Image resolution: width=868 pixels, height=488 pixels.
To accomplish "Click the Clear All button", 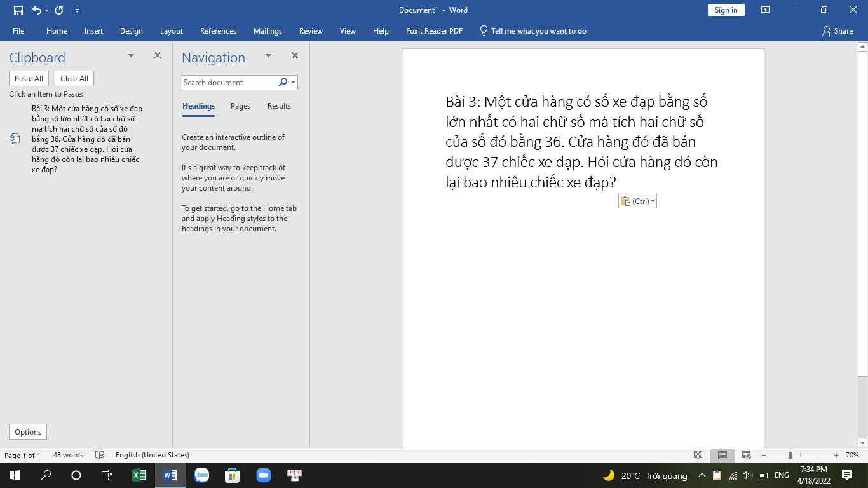I will (x=74, y=79).
